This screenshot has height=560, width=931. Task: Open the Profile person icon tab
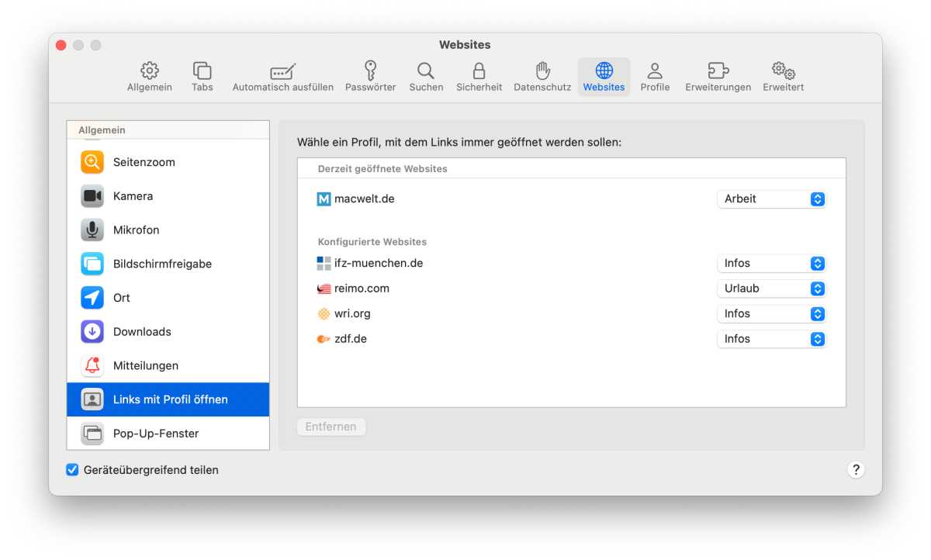655,77
